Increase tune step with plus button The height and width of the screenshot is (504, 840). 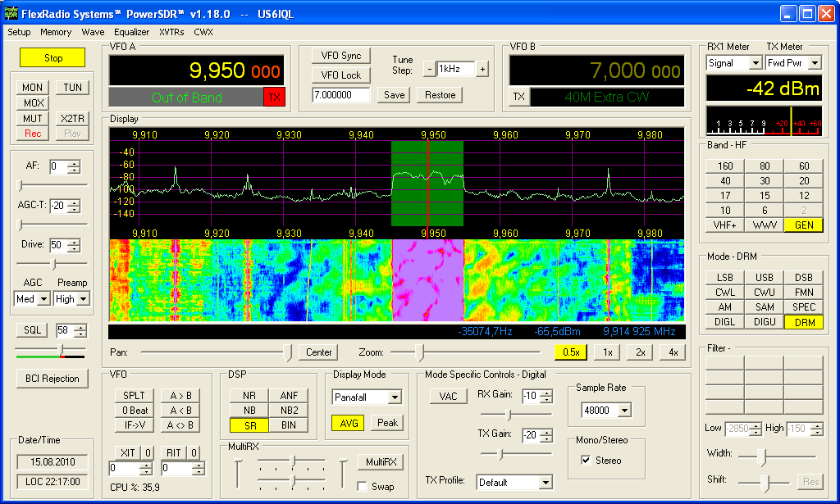tap(482, 70)
